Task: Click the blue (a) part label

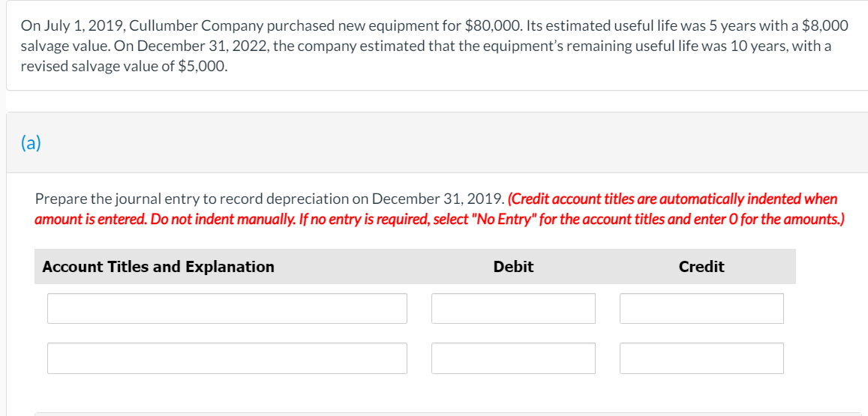Action: tap(31, 142)
